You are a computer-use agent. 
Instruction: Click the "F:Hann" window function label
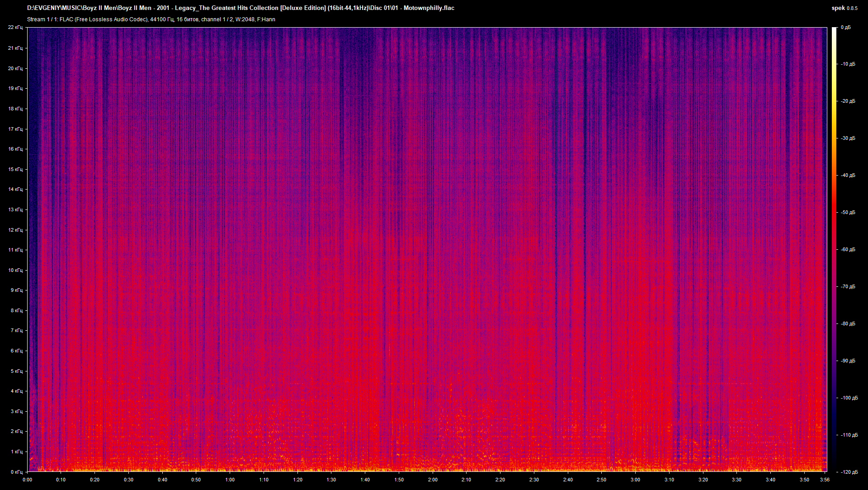click(x=267, y=19)
